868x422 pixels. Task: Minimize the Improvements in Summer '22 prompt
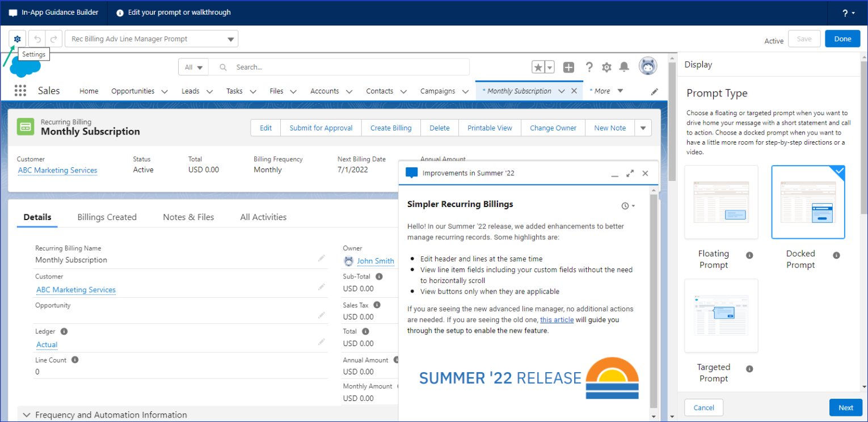[x=614, y=175]
